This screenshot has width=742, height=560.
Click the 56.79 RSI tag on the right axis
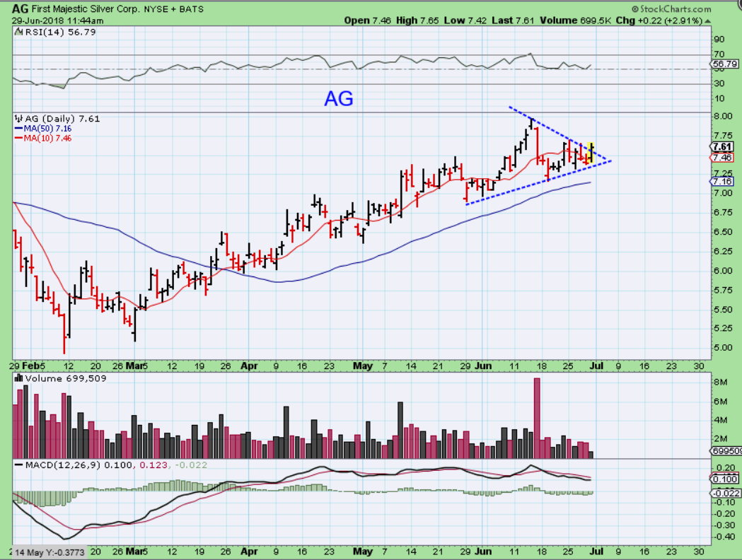point(725,64)
